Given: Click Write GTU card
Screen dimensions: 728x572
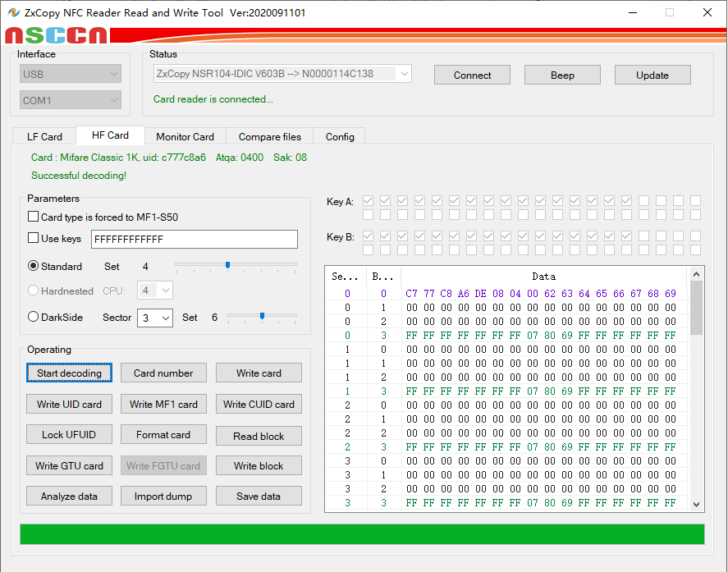Looking at the screenshot, I should 69,465.
